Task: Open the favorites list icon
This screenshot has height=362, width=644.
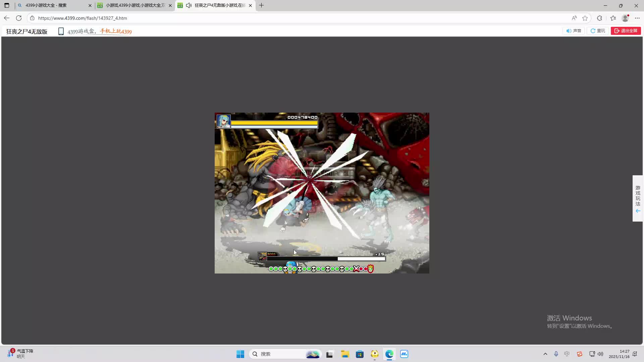Action: point(613,18)
